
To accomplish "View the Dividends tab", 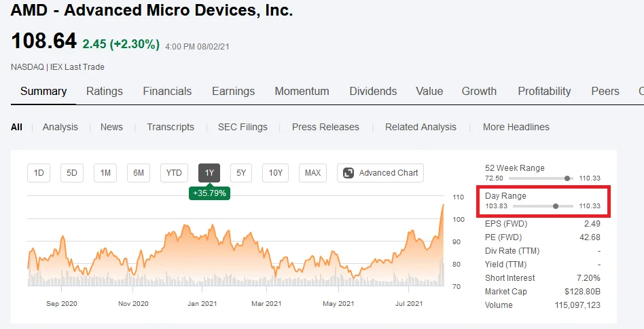I will pyautogui.click(x=373, y=91).
